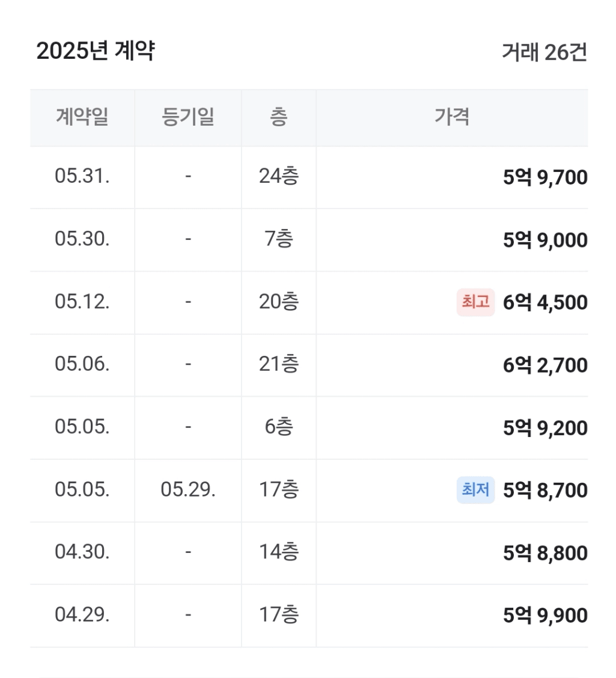The height and width of the screenshot is (678, 616).
Task: Click price 5억 9,000 for 7층
Action: click(x=545, y=240)
